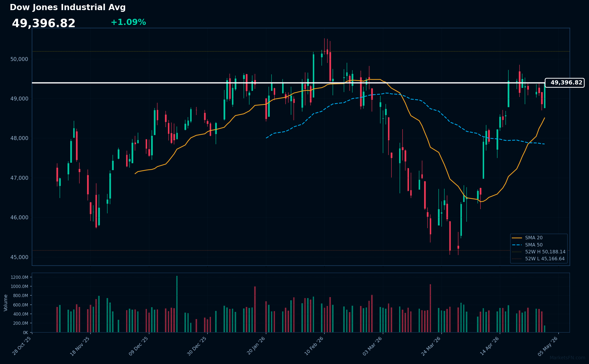Click the 09 Dec '25 date label

139,346
